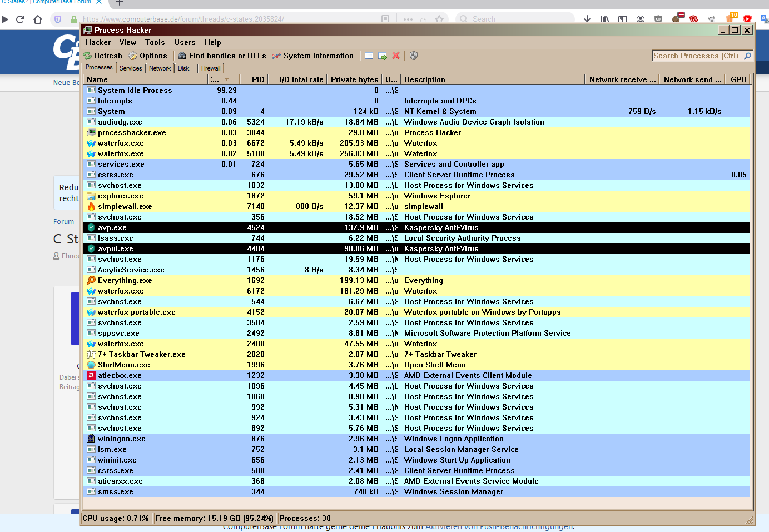Sort by I/O total rate column

tap(297, 79)
